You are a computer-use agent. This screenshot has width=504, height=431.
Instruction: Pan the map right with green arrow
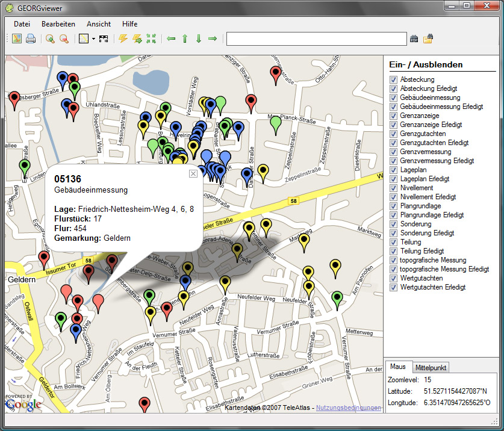pyautogui.click(x=213, y=39)
